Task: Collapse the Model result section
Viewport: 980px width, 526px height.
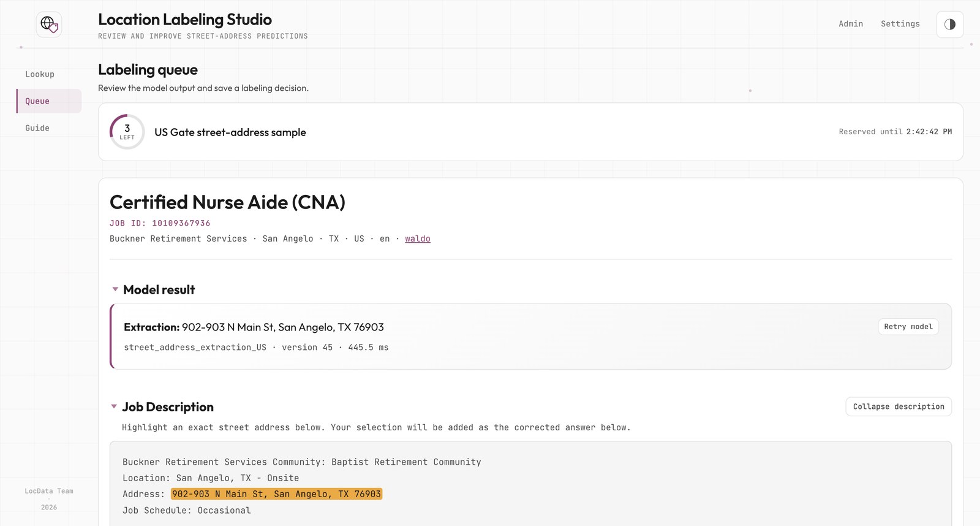Action: coord(115,289)
